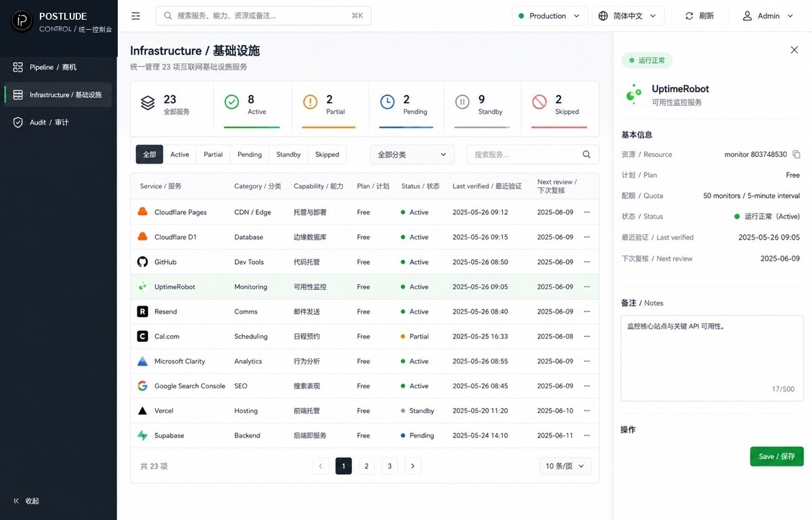
Task: Click the 23 全部服务 summary card
Action: point(172,108)
